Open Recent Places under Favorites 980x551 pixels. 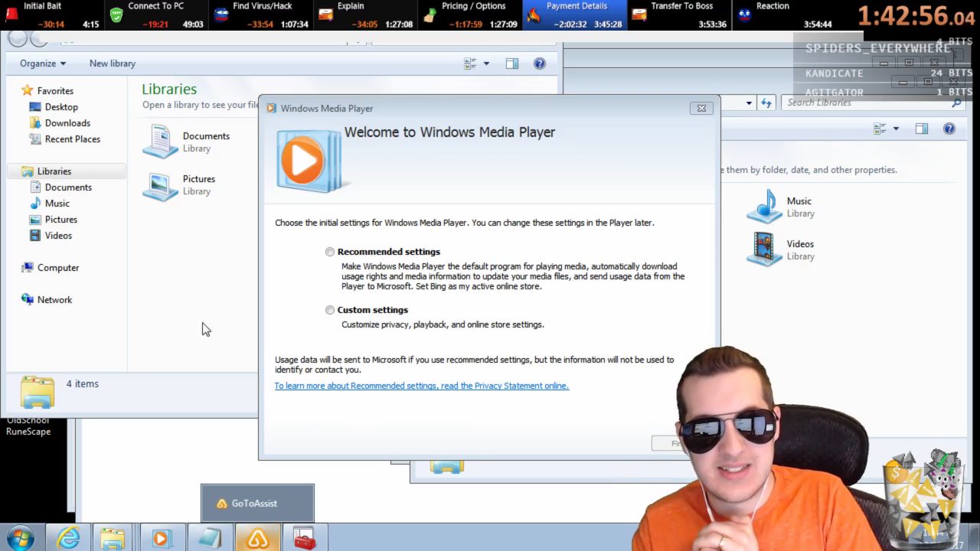(73, 139)
